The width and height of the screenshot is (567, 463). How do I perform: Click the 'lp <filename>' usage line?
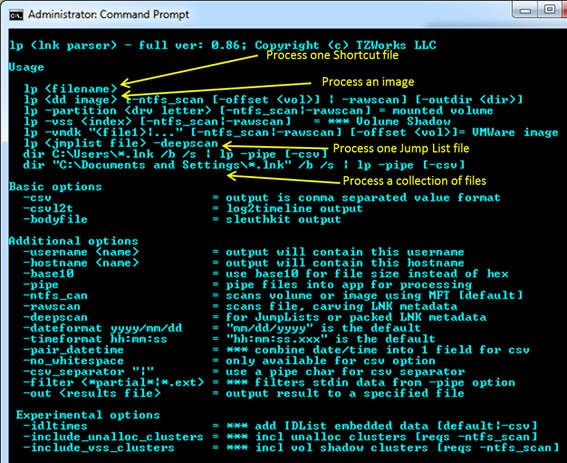71,89
